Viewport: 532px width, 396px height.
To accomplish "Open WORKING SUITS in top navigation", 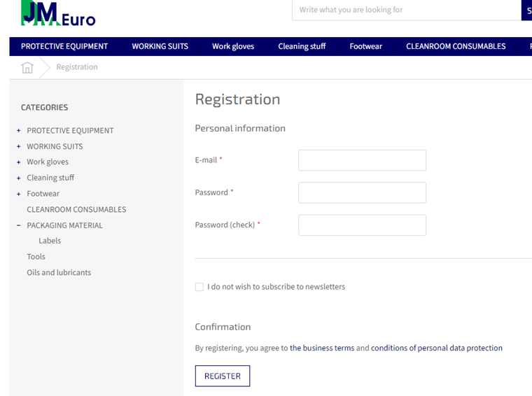I will point(160,46).
